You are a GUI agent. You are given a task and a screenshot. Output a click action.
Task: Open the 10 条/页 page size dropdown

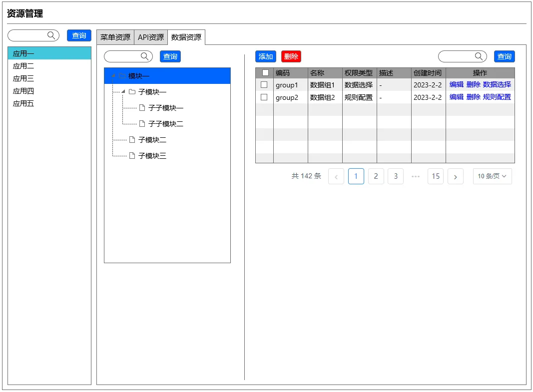(x=492, y=176)
